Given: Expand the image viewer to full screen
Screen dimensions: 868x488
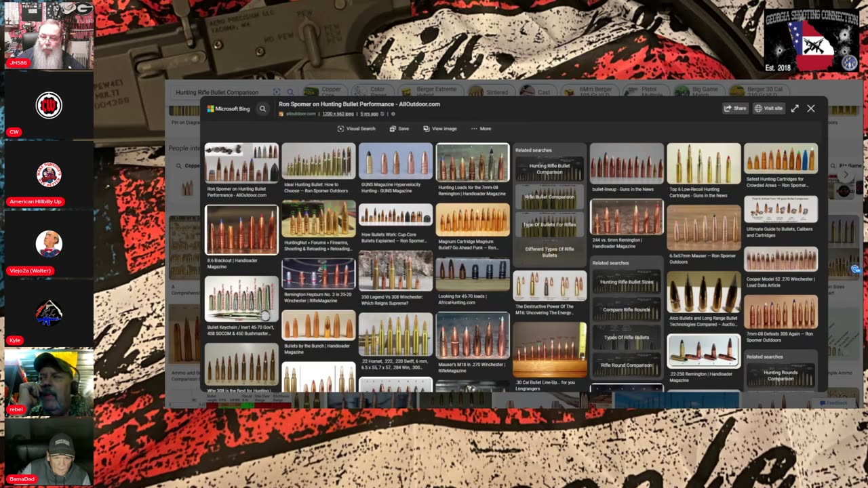Looking at the screenshot, I should click(x=795, y=108).
